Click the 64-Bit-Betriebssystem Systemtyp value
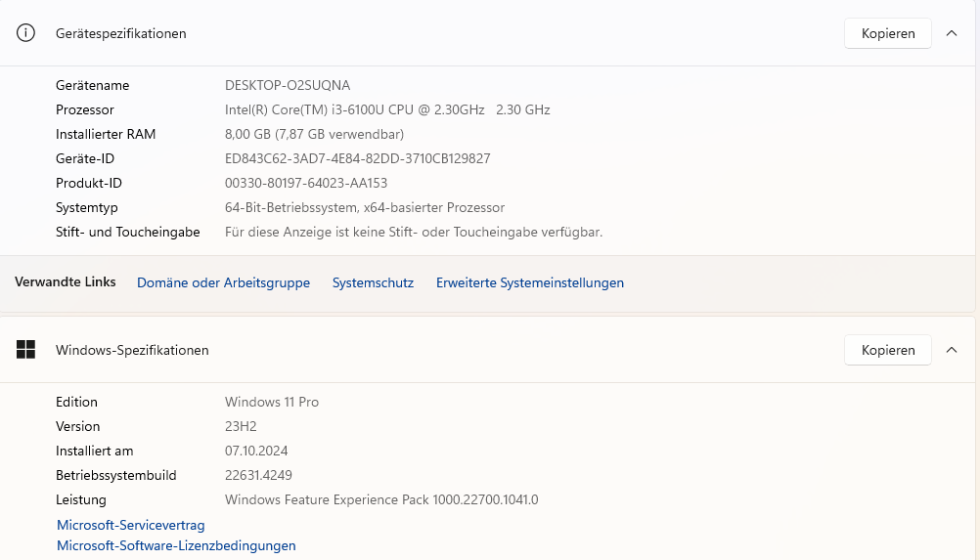Screen dimensions: 980x560 [365, 207]
